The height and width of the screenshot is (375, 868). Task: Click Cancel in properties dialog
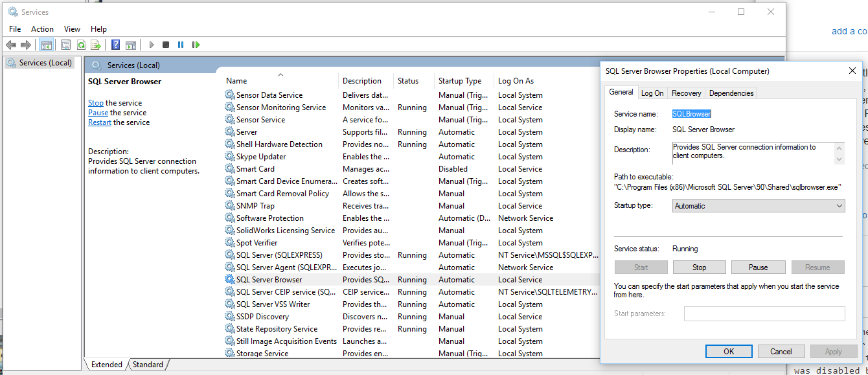[x=781, y=352]
